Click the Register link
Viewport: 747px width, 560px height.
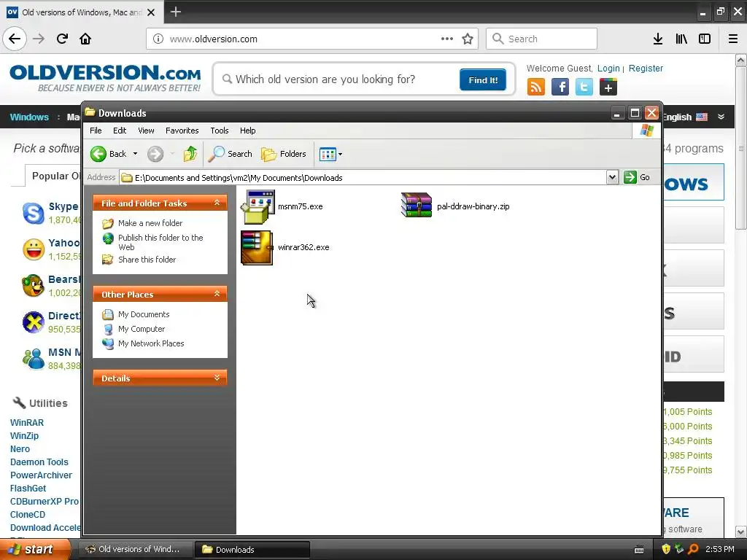click(x=646, y=69)
